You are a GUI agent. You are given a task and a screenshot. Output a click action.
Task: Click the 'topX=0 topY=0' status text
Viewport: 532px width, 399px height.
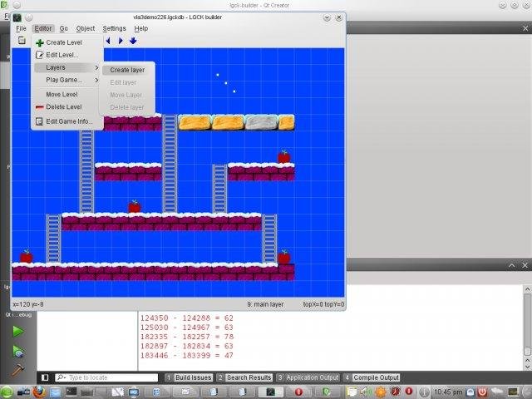(x=323, y=304)
